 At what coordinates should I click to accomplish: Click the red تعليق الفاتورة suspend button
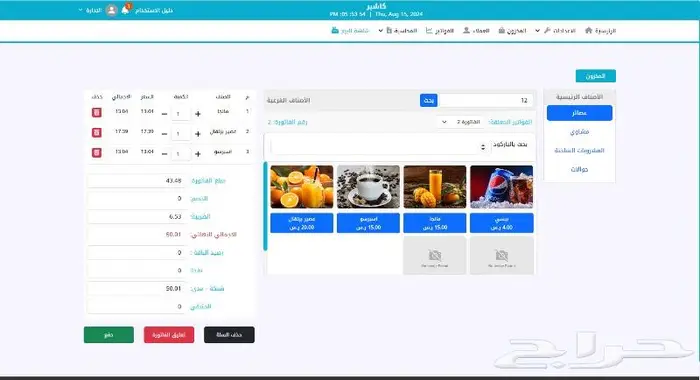tap(169, 335)
